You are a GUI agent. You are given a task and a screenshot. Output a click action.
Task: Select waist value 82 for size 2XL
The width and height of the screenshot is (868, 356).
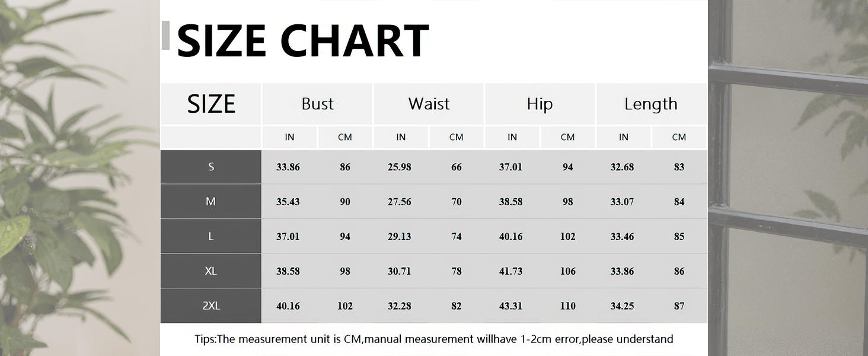pos(456,306)
